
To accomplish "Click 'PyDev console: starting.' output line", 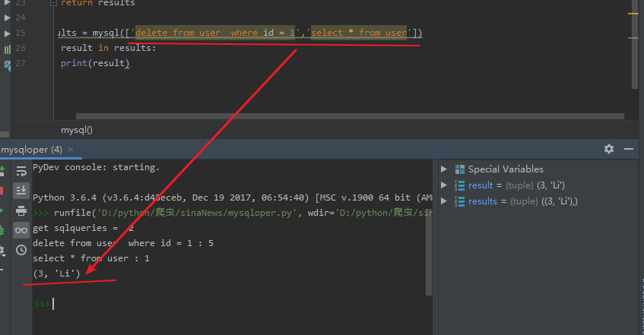I will [96, 167].
